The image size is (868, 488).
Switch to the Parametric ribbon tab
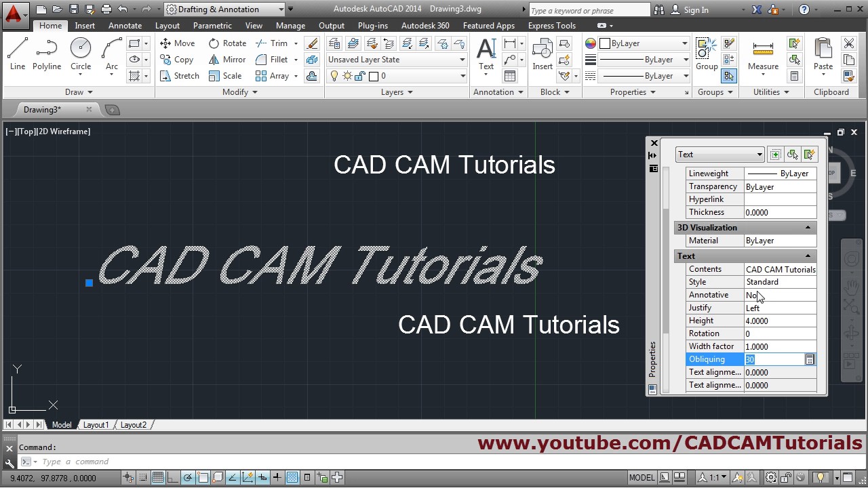pyautogui.click(x=212, y=26)
